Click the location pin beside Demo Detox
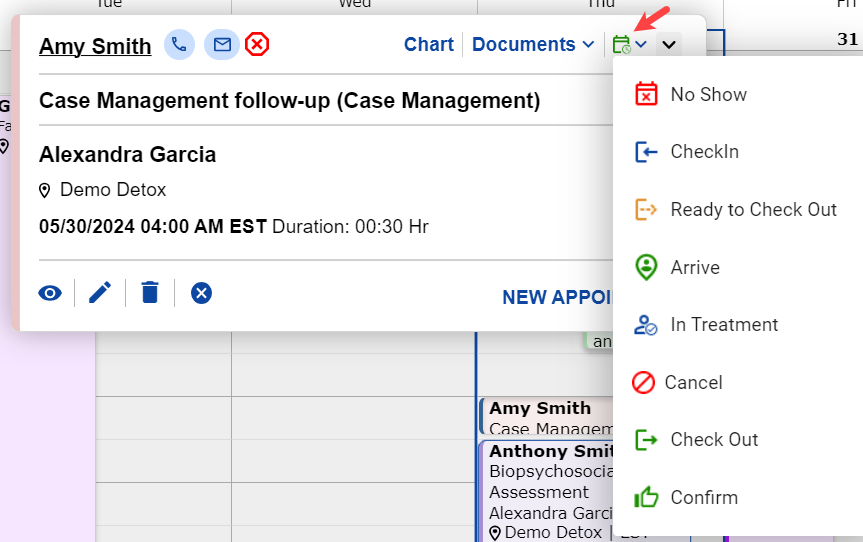Viewport: 863px width, 542px height. tap(45, 190)
